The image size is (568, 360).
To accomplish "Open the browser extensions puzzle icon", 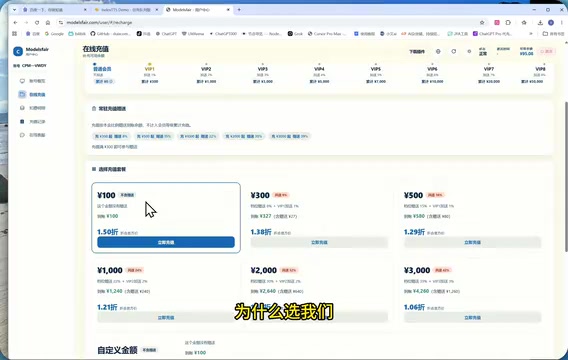I will point(508,22).
